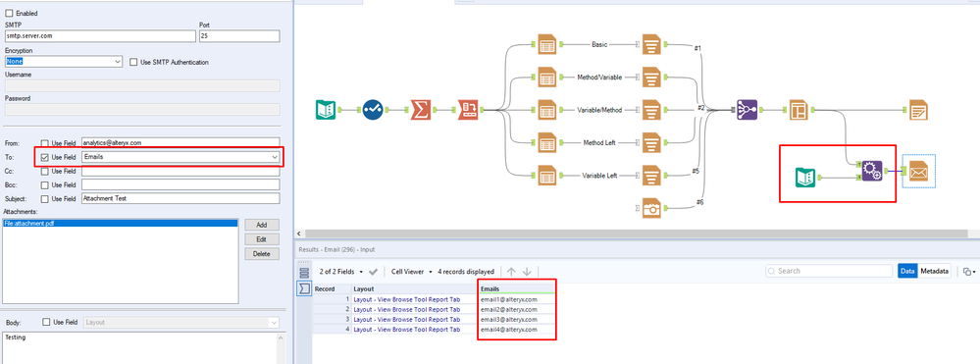Click the Delete attachment button

(x=262, y=254)
